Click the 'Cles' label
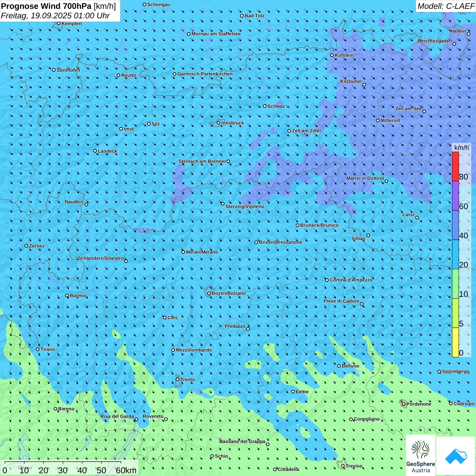Image resolution: width=476 pixels, height=476 pixels. 172,318
